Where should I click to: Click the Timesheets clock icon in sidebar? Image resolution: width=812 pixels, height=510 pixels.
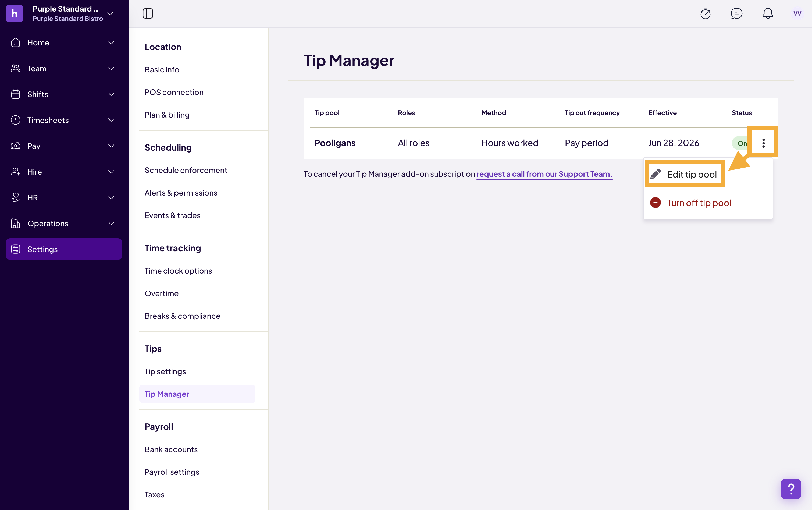[16, 120]
